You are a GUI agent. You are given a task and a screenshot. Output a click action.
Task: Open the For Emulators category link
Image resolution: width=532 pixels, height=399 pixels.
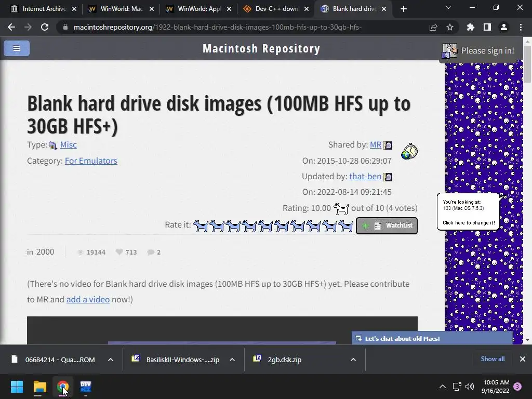(x=91, y=161)
